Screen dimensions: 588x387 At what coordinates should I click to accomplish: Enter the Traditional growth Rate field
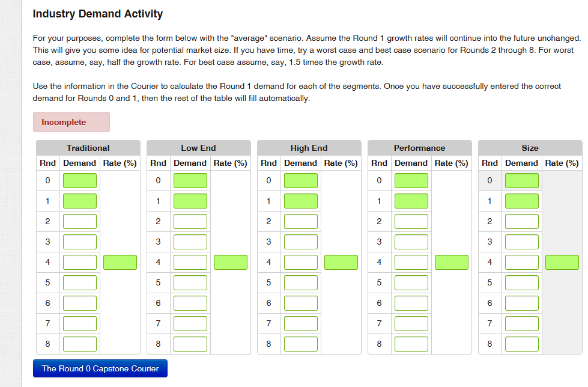(120, 262)
